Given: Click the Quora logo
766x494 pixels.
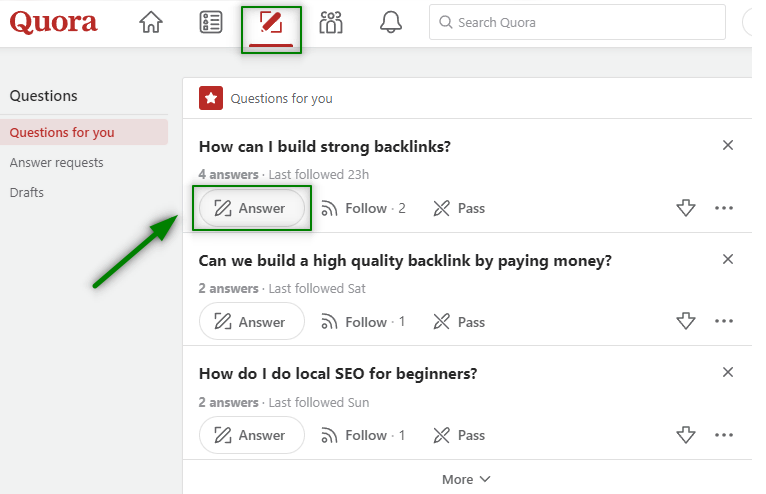Looking at the screenshot, I should [x=54, y=22].
